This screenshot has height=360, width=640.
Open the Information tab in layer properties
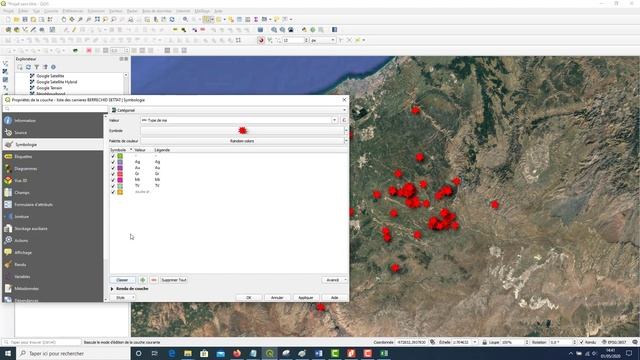click(x=53, y=120)
